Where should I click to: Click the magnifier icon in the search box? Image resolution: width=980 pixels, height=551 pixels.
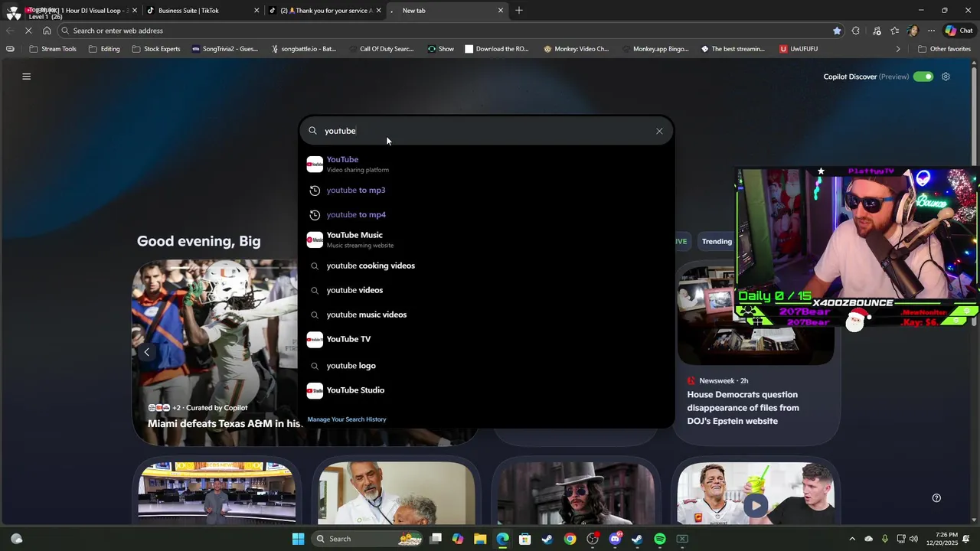(312, 131)
